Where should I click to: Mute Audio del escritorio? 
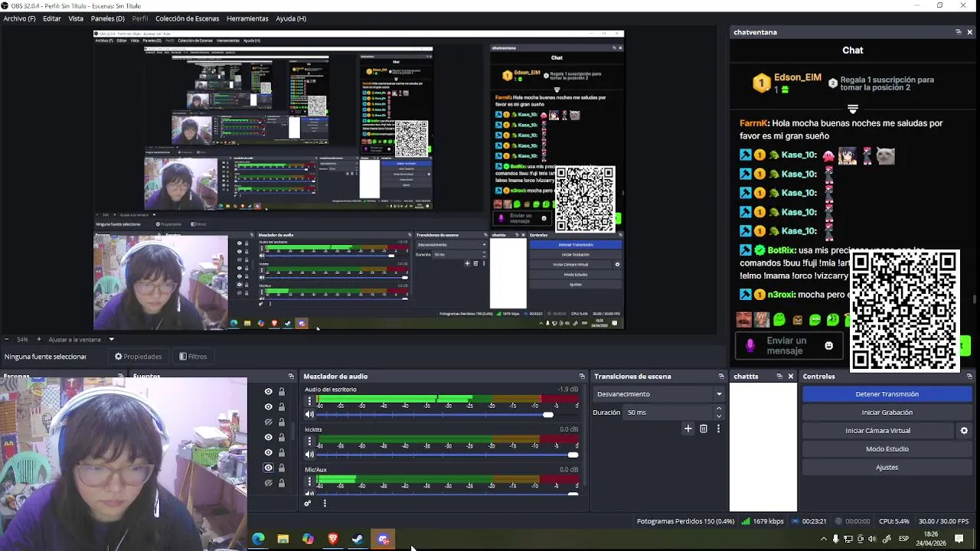click(309, 415)
